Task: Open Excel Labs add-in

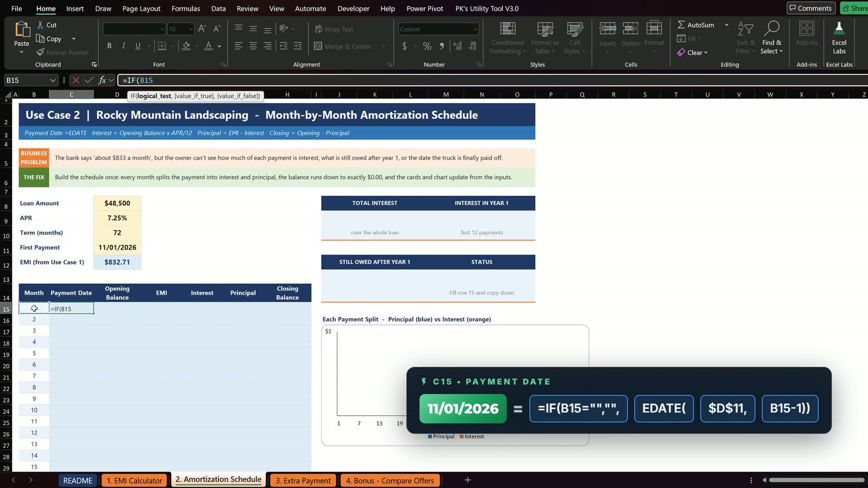Action: point(839,36)
